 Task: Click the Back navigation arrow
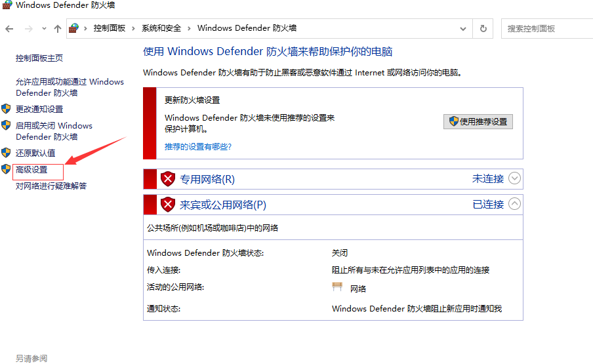click(9, 29)
